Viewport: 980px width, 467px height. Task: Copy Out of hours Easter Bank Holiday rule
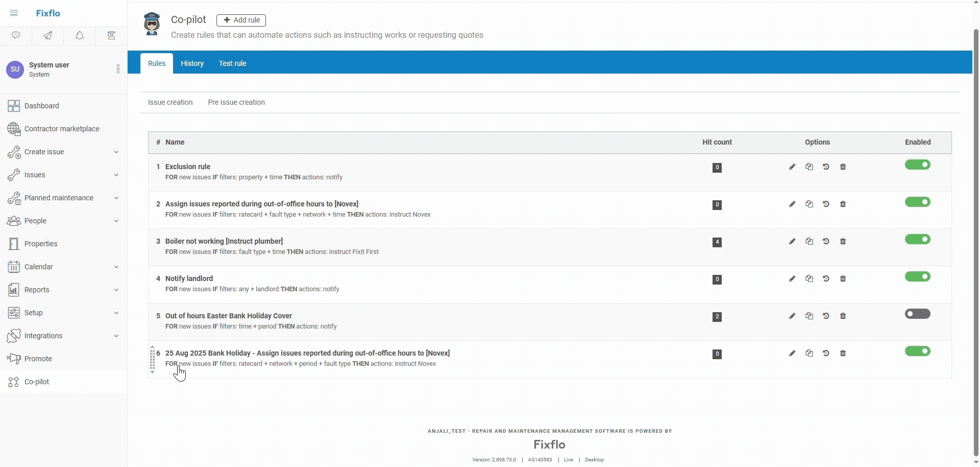tap(809, 316)
